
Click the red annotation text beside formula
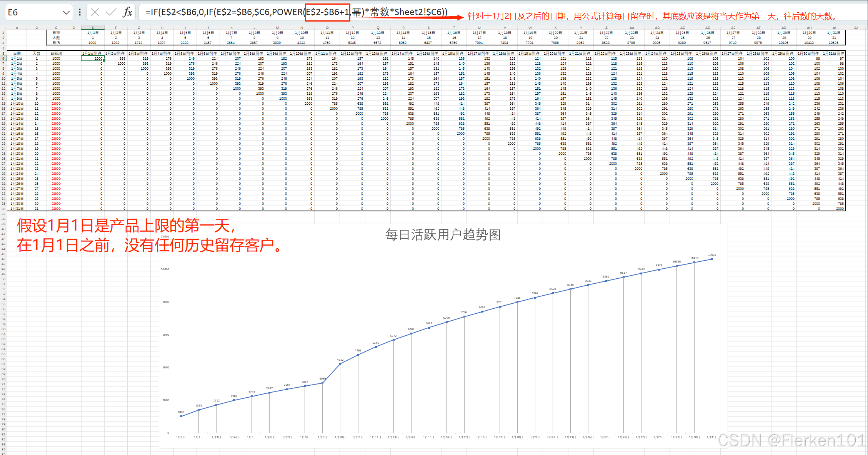652,16
